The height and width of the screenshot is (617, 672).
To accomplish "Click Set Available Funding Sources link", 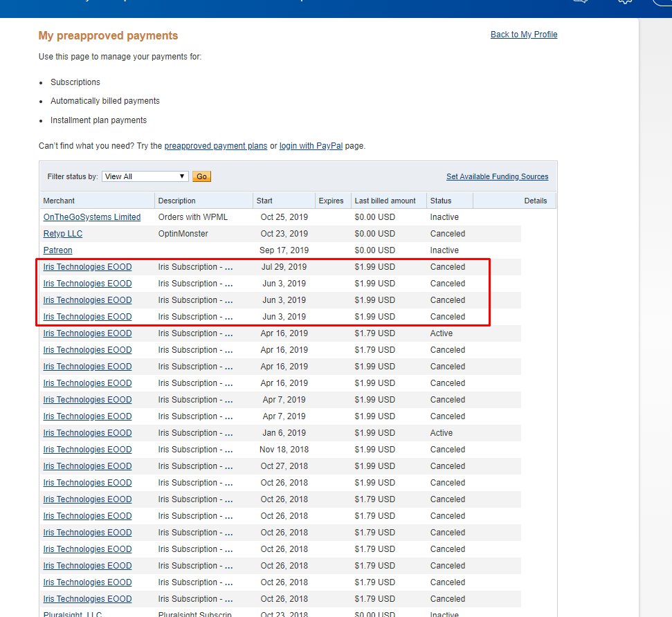I will [497, 176].
